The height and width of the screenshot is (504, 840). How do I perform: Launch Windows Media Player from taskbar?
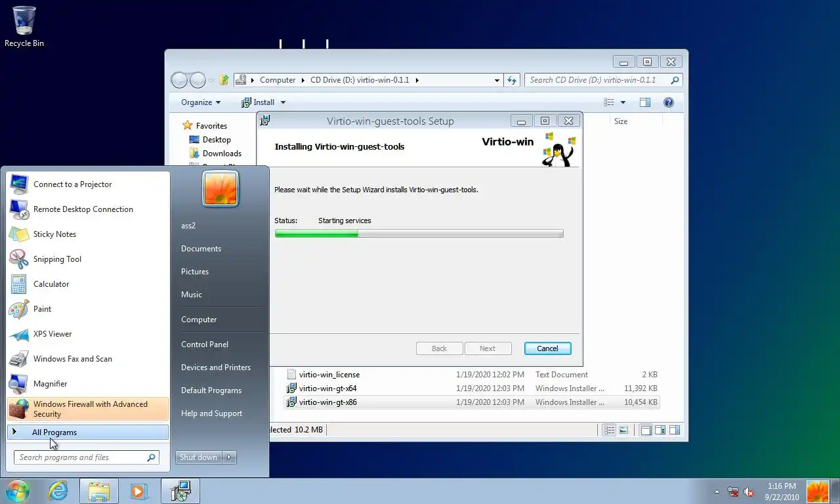[138, 491]
